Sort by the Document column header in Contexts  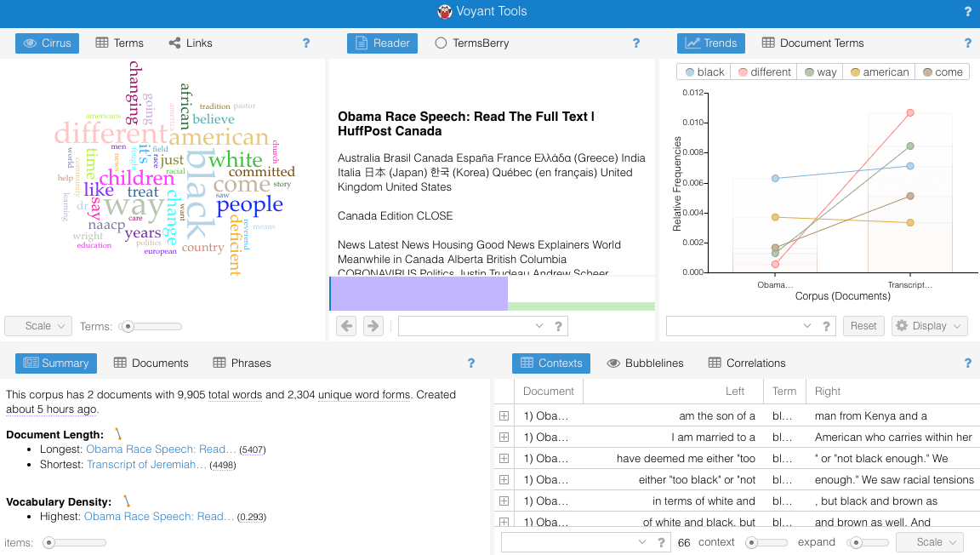(548, 391)
